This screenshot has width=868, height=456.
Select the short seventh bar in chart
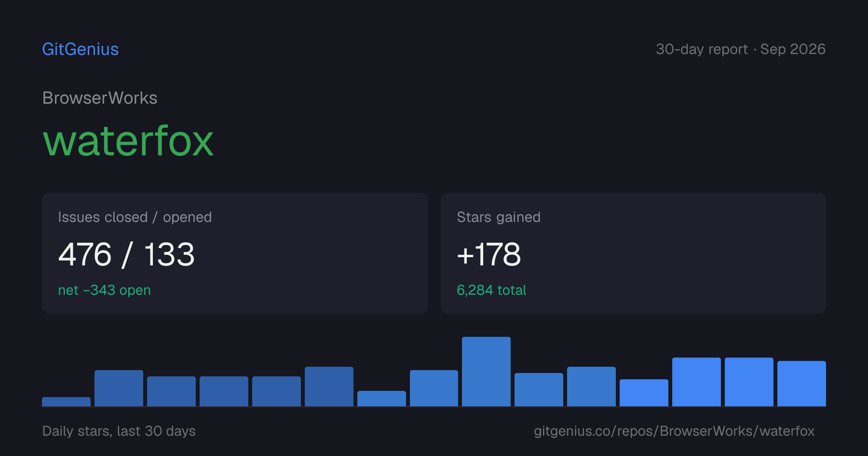381,399
